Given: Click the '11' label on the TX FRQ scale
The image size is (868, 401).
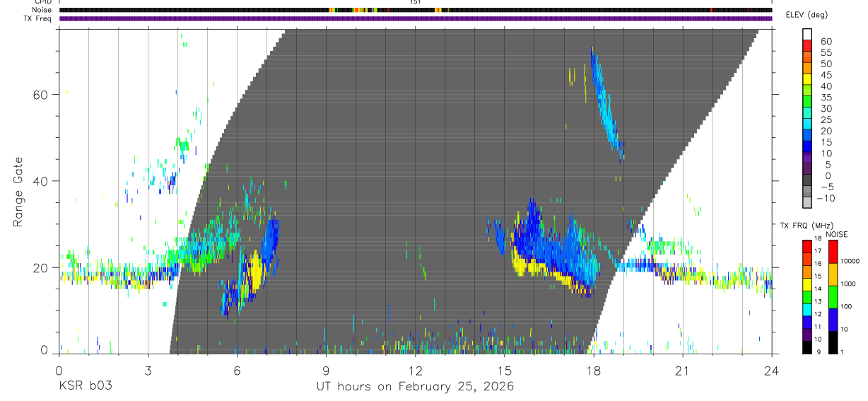Looking at the screenshot, I should click(x=819, y=327).
